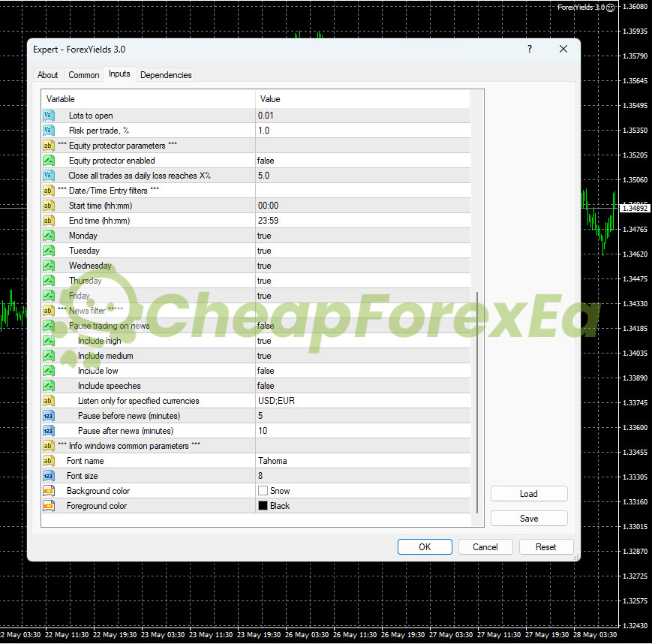Click the Wednesday boolean icon

[x=49, y=266]
